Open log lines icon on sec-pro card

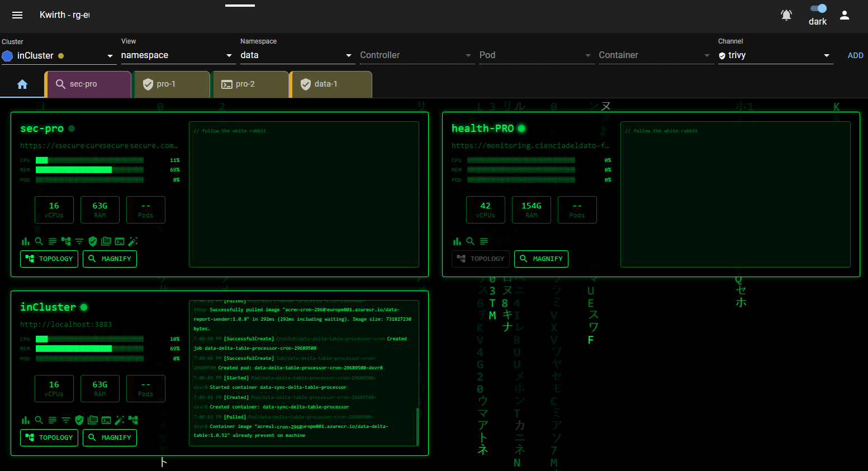[x=52, y=241]
